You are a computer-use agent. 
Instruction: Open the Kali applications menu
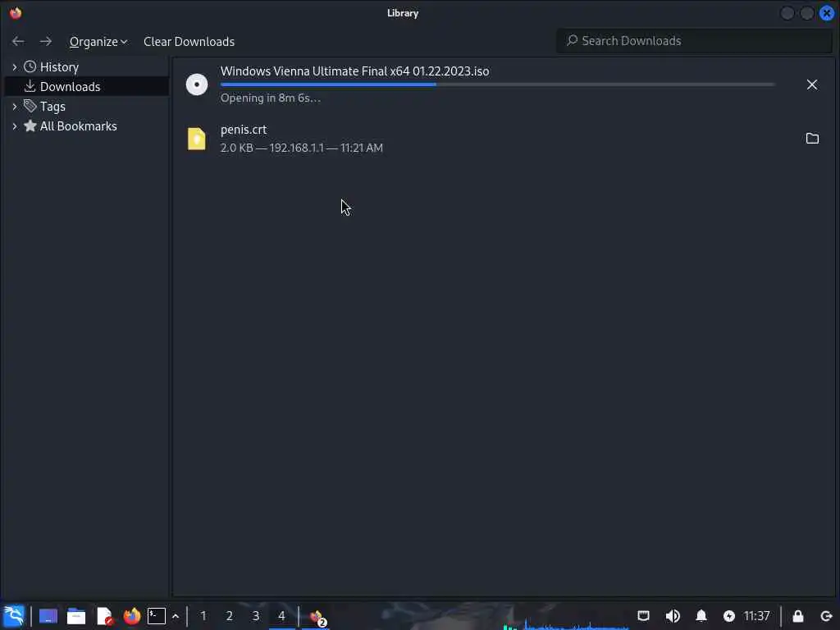pos(14,616)
